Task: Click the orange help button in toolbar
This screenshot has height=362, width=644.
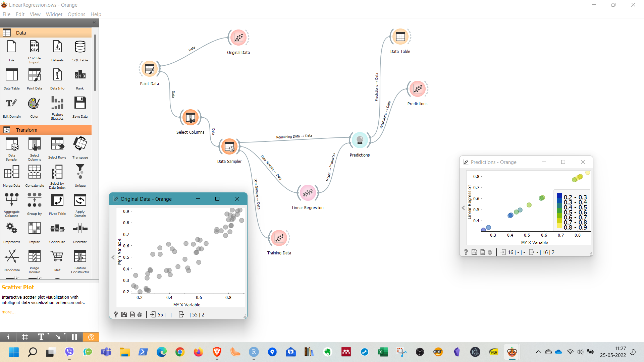Action: 91,337
